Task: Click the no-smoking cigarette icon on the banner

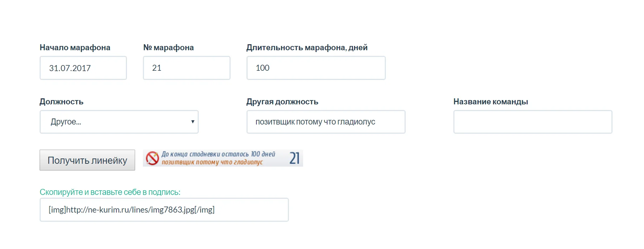Action: (x=152, y=158)
